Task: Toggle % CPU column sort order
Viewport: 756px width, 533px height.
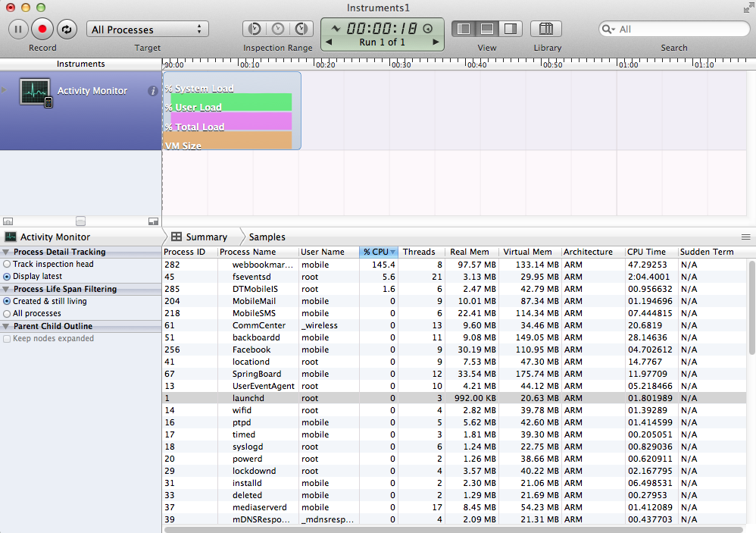Action: click(x=379, y=252)
